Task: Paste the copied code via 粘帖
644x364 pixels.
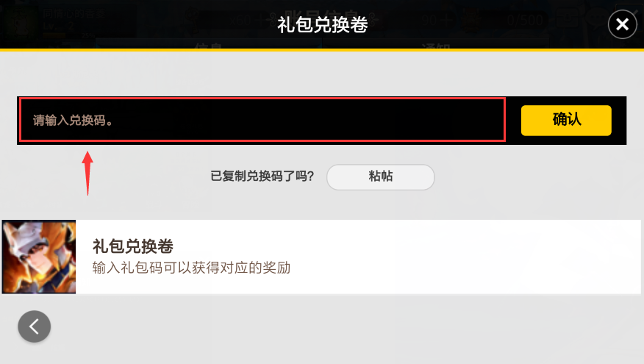Action: click(380, 177)
